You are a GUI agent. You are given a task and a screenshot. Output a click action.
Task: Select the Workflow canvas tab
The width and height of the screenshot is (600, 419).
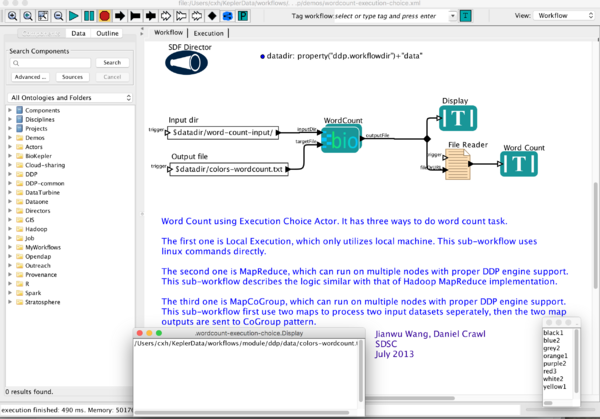click(168, 33)
